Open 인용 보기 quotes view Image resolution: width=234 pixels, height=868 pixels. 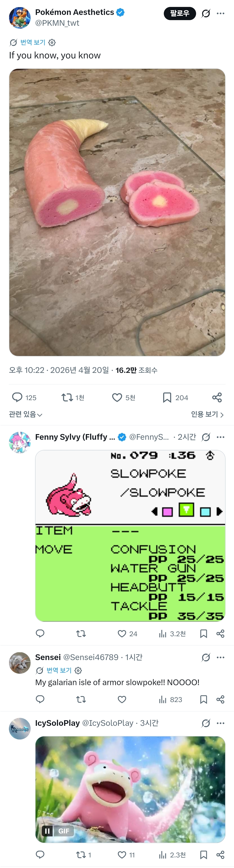point(207,414)
